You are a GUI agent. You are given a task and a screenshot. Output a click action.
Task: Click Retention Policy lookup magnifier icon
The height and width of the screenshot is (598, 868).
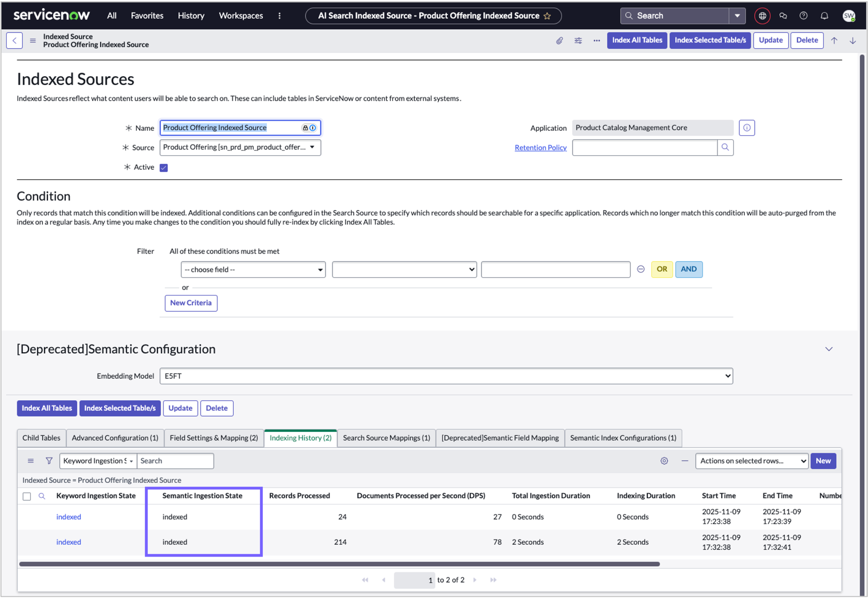(725, 147)
